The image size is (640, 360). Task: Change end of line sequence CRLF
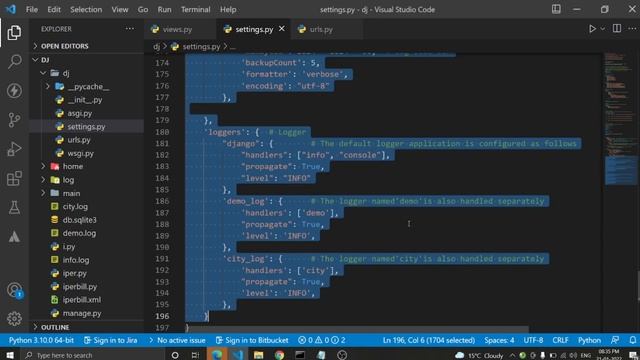[560, 340]
